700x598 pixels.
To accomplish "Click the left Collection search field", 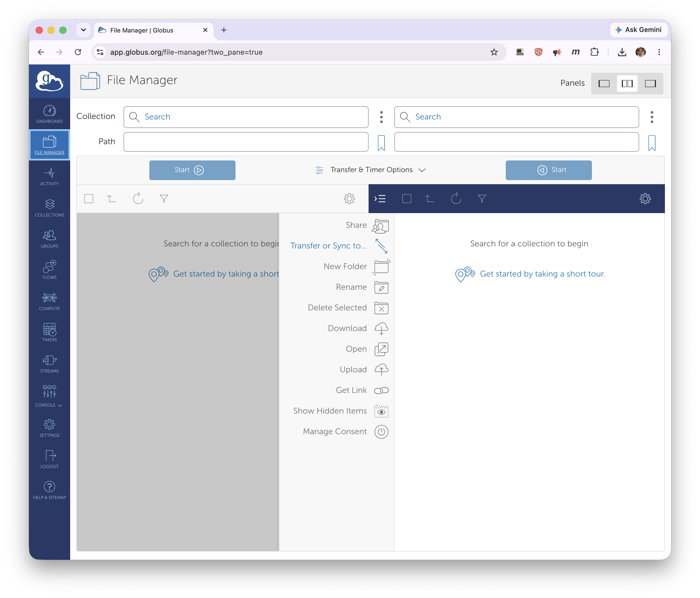I will click(x=246, y=117).
